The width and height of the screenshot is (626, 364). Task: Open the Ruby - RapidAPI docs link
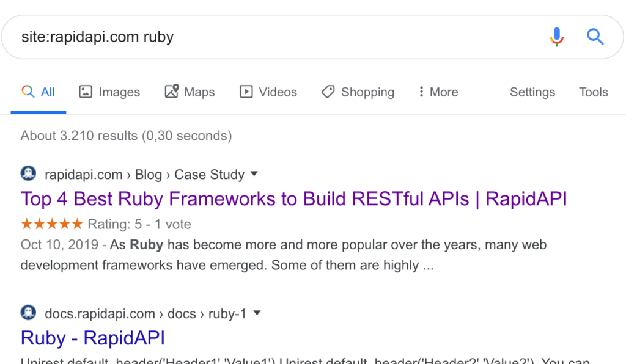[x=92, y=338]
